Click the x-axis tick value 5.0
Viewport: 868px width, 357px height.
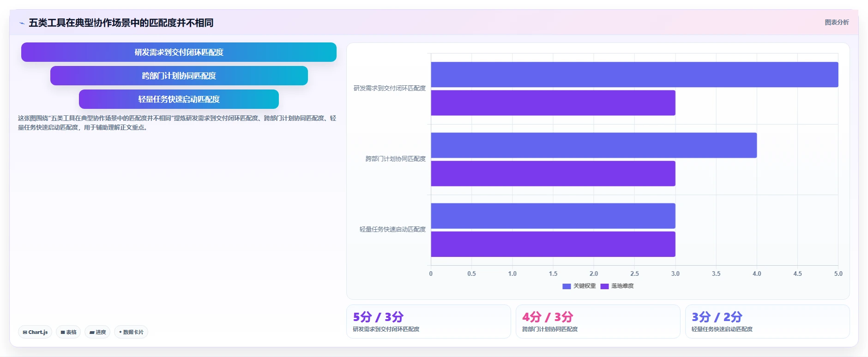838,274
